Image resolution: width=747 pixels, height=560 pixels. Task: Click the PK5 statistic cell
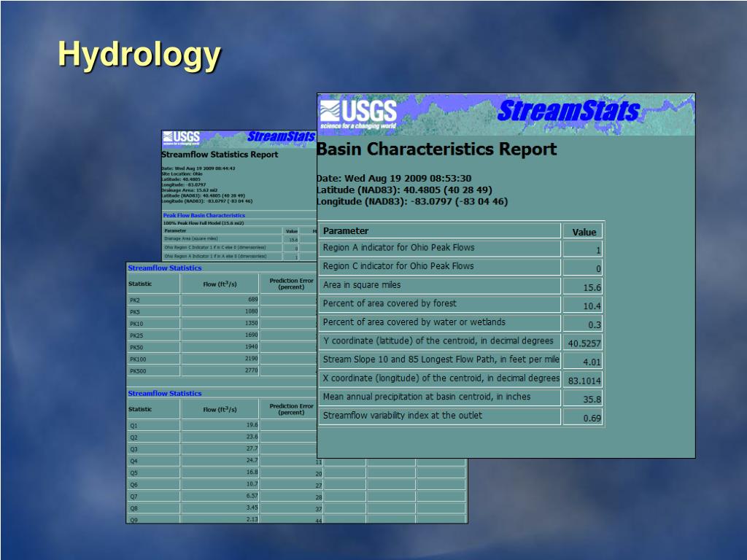tap(153, 312)
